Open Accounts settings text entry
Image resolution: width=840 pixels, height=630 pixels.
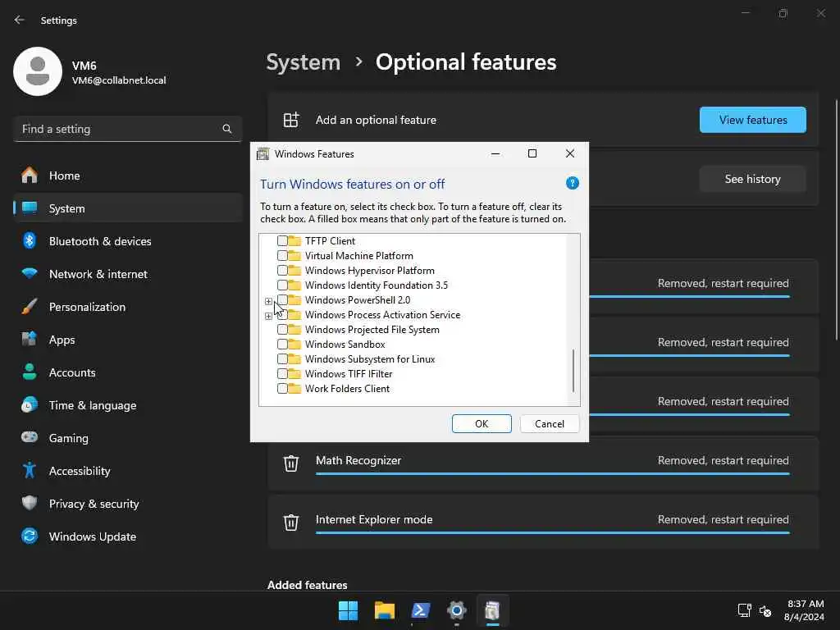coord(72,372)
